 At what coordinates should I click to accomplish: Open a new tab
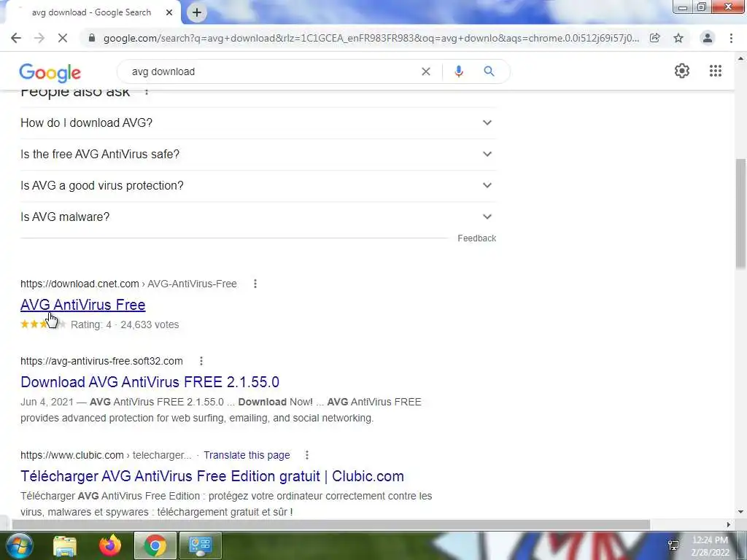coord(197,12)
